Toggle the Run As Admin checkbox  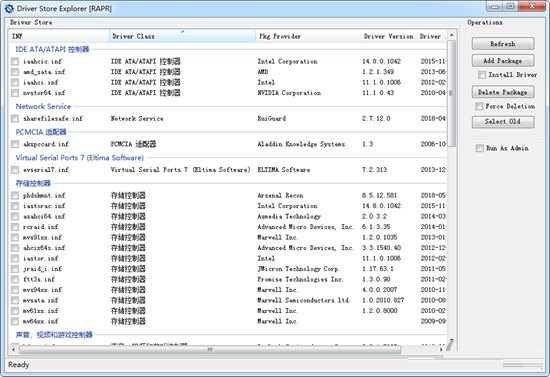point(479,148)
